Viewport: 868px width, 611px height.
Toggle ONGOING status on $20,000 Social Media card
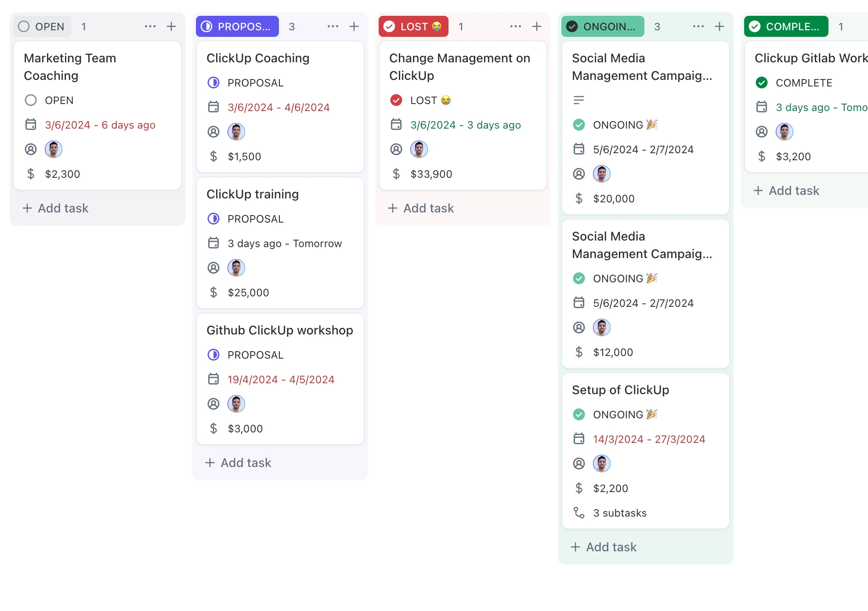click(579, 125)
